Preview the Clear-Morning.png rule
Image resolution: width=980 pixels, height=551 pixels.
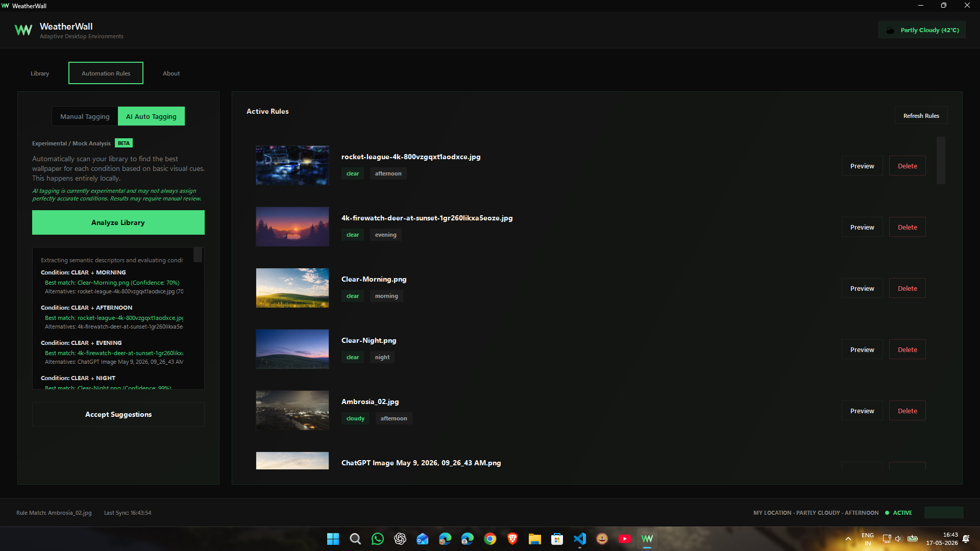pyautogui.click(x=862, y=288)
